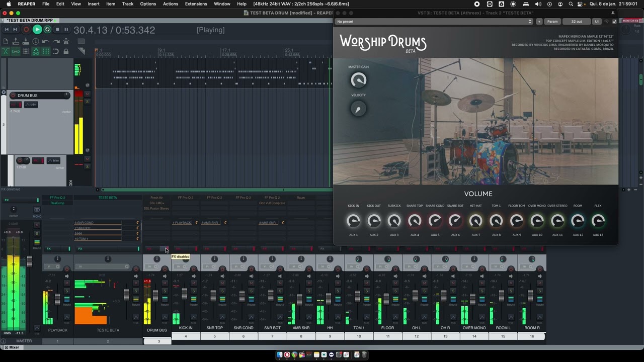Click the New Project toolbar icon

click(6, 41)
